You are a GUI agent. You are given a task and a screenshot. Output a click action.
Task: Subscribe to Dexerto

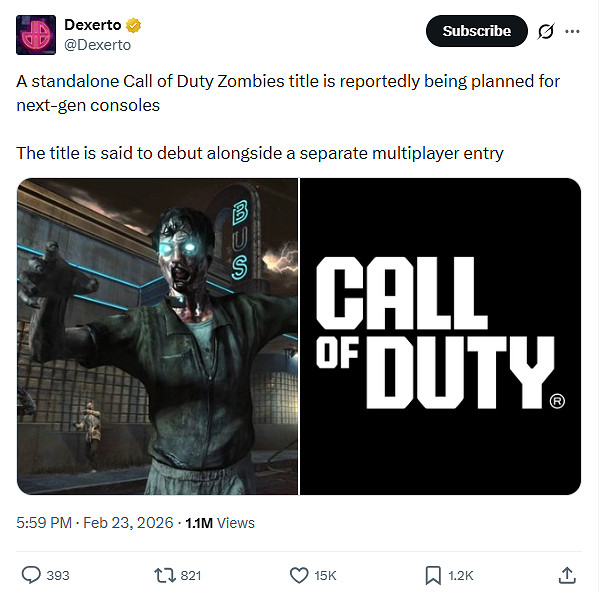(x=477, y=31)
